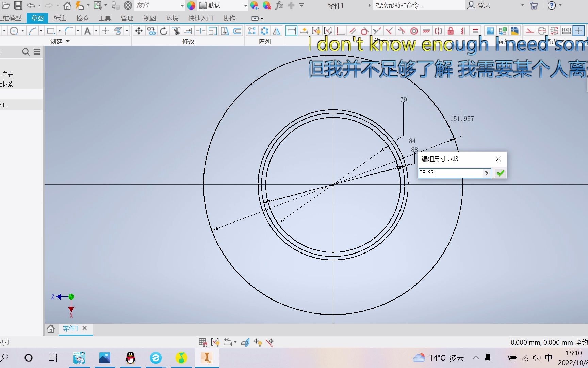
Task: Switch to the 视图 ribbon tab
Action: coord(150,18)
